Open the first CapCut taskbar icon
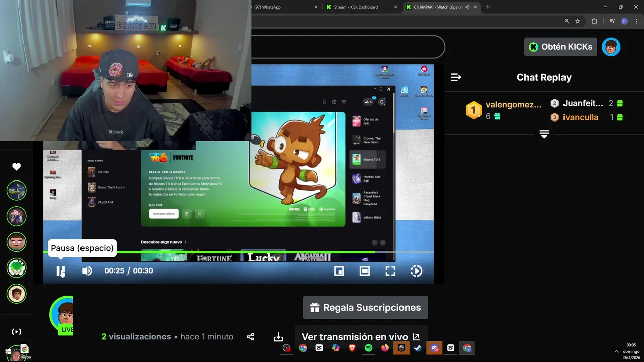The image size is (644, 362). (x=319, y=348)
